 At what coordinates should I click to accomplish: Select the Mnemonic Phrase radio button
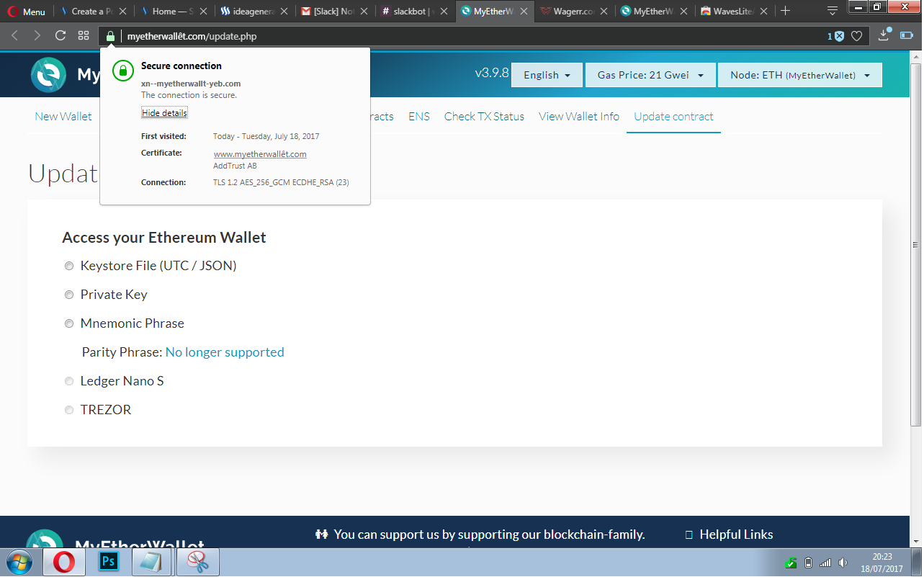[x=69, y=323]
